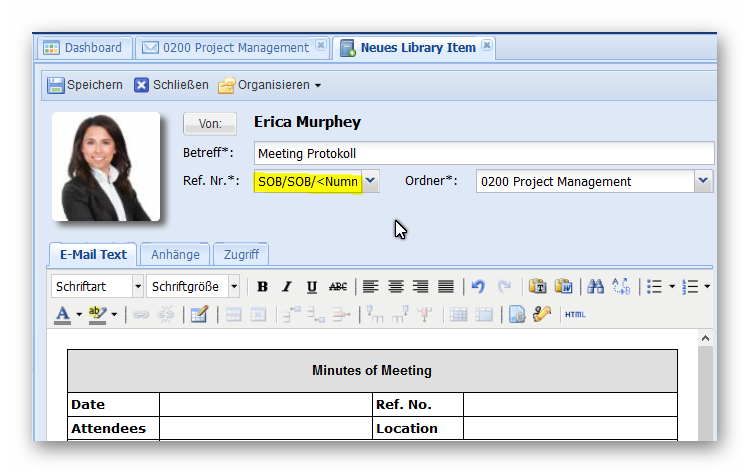749x473 pixels.
Task: Apply strikethrough formatting
Action: tap(338, 287)
